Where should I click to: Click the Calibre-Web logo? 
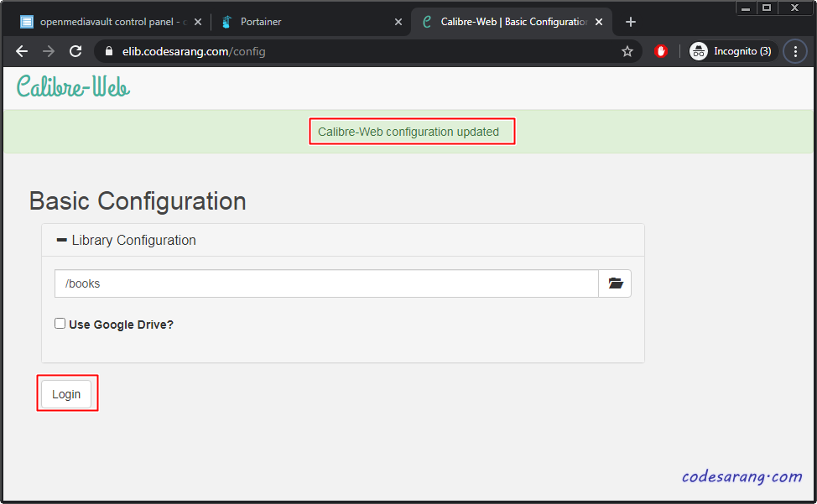tap(73, 86)
